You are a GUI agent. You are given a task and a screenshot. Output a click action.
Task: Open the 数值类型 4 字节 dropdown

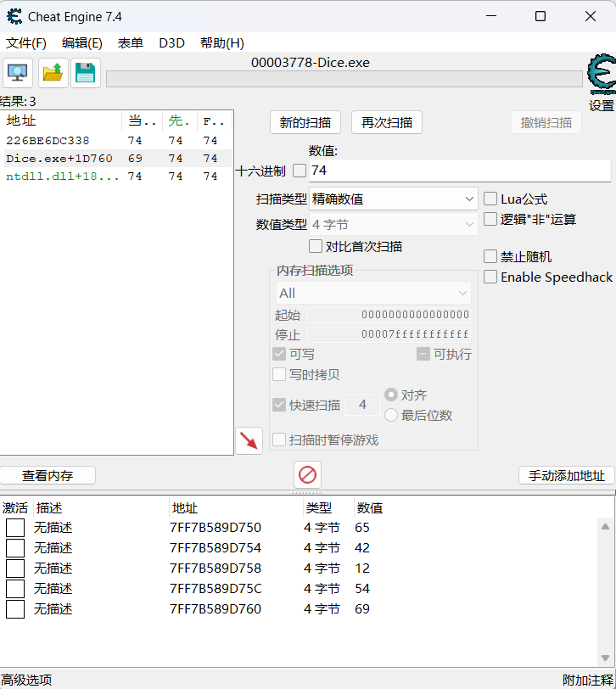(x=394, y=225)
